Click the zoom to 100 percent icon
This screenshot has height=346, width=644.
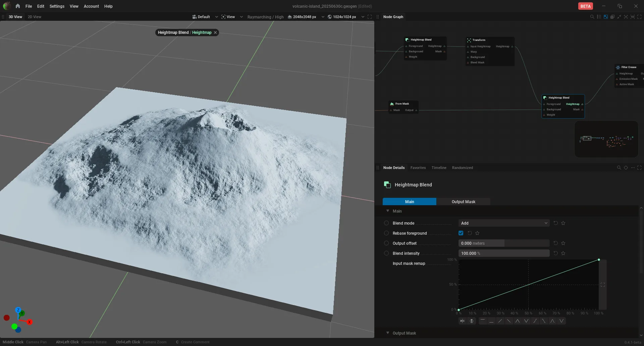(x=633, y=17)
